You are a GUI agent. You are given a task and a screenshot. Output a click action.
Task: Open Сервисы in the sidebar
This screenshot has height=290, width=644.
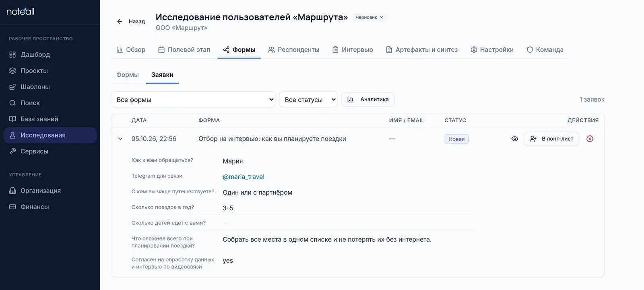point(50,151)
